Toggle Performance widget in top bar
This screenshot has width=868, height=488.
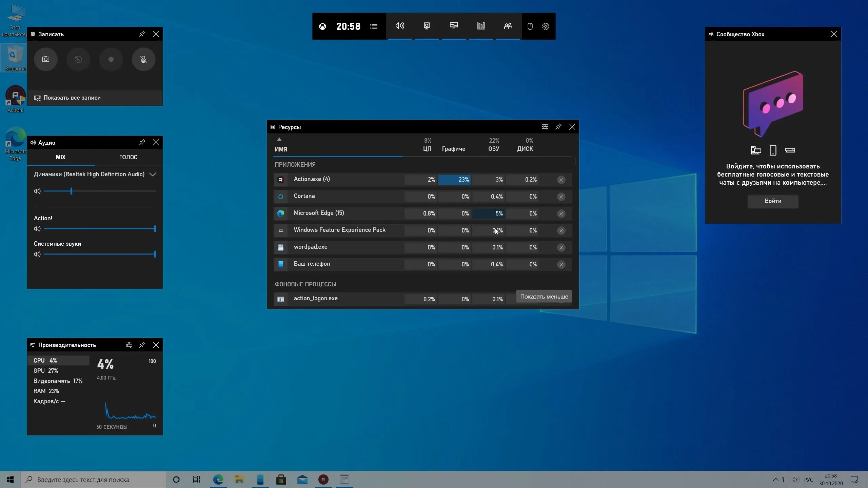(454, 26)
